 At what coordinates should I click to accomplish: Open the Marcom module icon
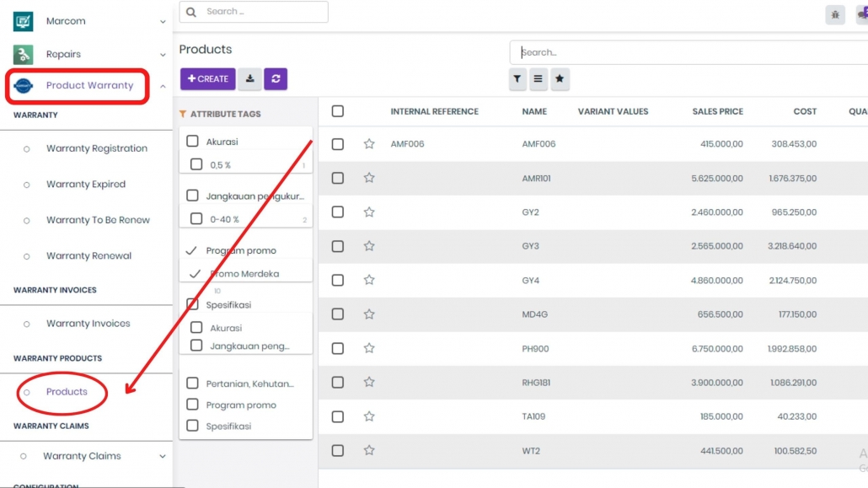[23, 21]
